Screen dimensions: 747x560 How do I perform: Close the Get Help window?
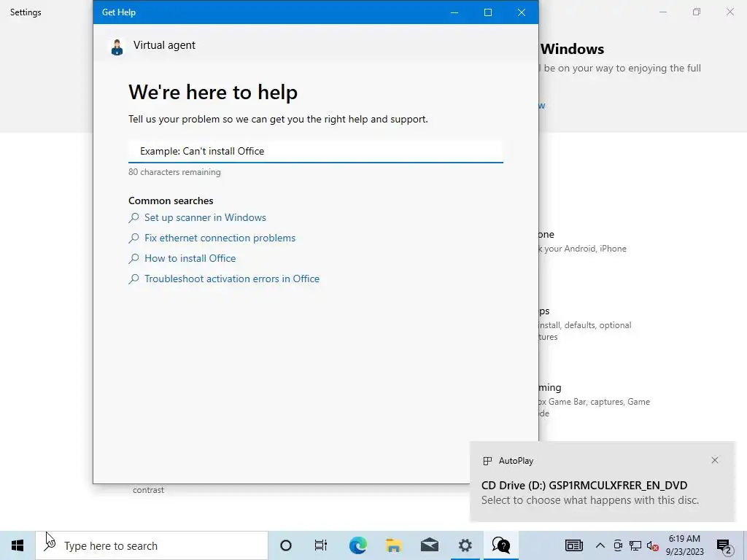(x=522, y=12)
